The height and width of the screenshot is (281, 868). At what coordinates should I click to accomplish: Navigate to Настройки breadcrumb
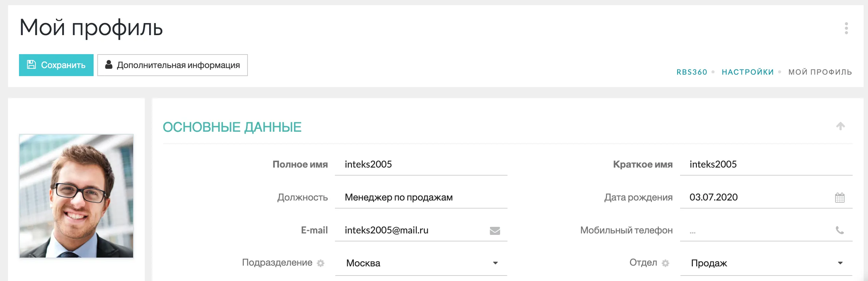click(x=748, y=72)
